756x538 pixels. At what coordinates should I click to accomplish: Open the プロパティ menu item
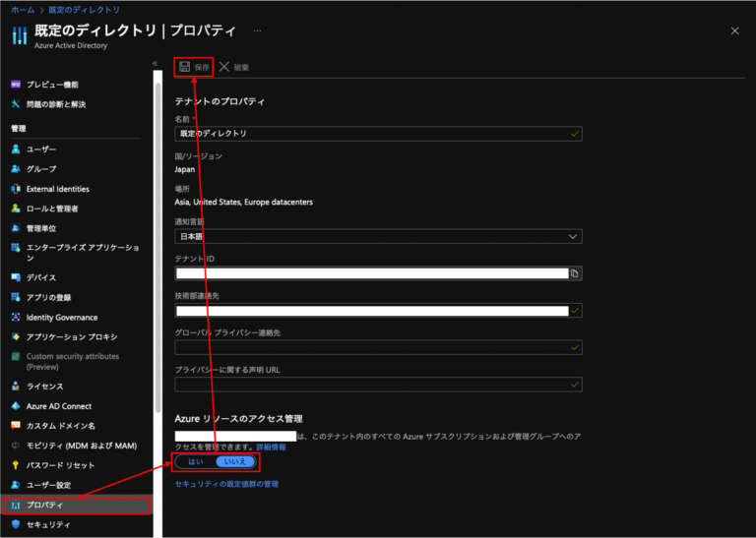[77, 506]
